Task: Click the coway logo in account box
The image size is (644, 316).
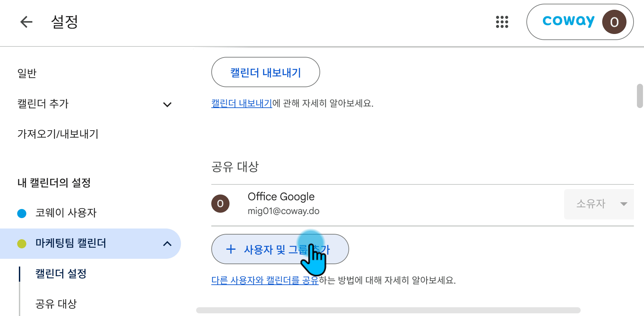Action: tap(568, 21)
